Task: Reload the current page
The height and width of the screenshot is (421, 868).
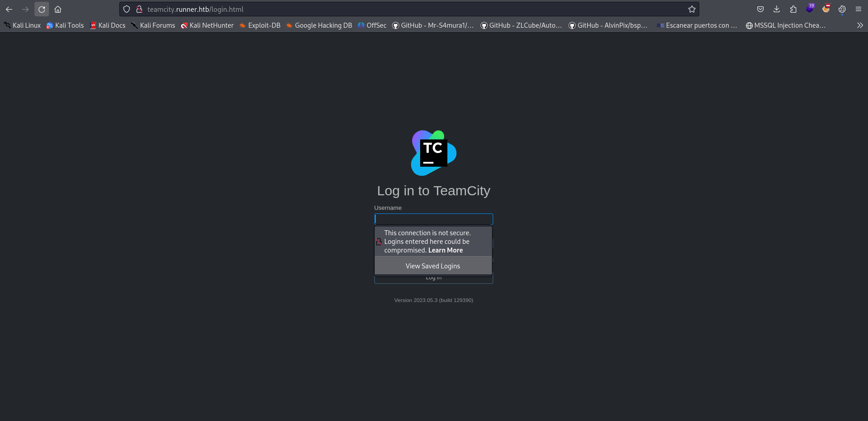Action: point(42,9)
